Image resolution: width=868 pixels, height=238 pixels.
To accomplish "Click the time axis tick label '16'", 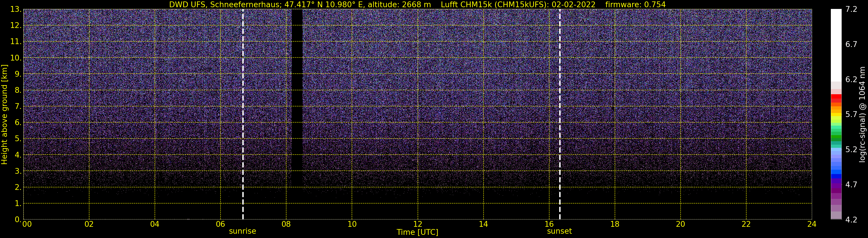I will click(x=549, y=224).
